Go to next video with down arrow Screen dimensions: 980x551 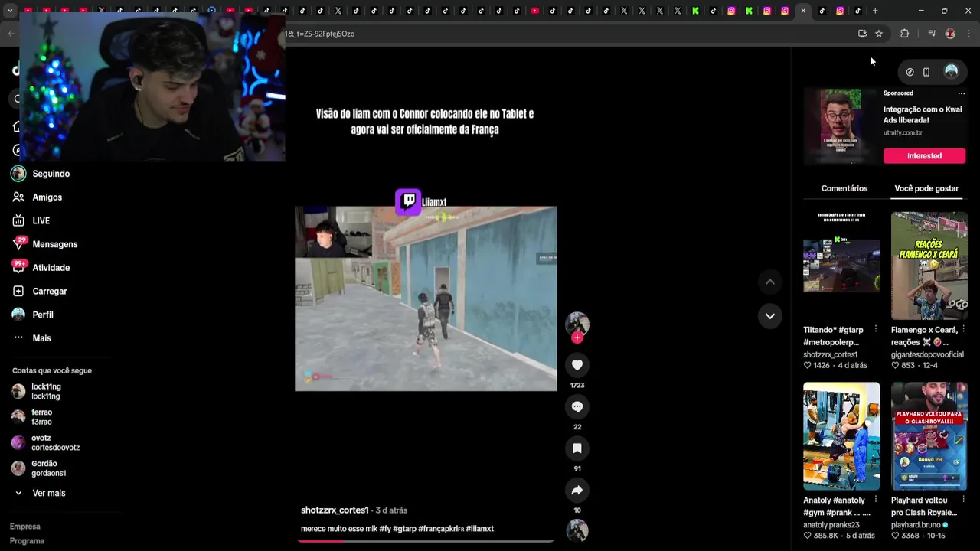(x=770, y=315)
